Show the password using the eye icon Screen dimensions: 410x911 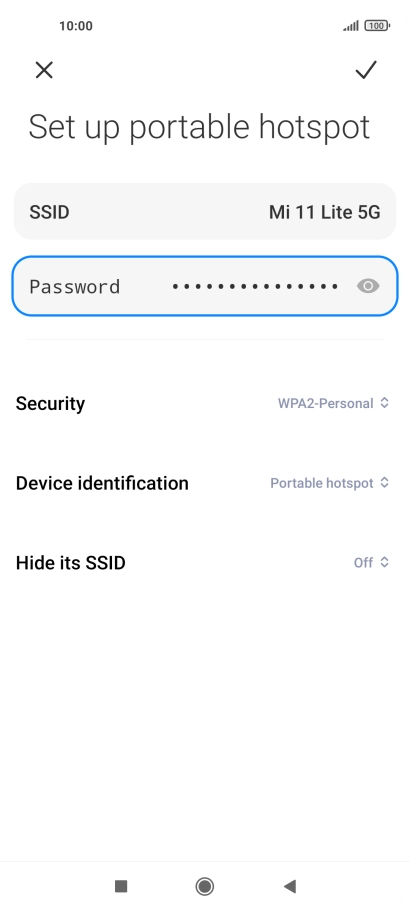[368, 286]
